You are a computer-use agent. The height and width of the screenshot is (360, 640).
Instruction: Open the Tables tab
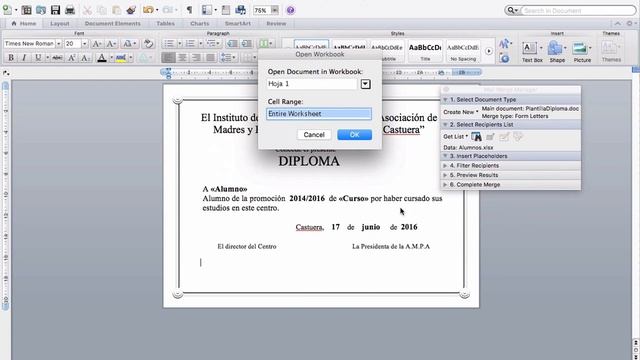pos(165,24)
